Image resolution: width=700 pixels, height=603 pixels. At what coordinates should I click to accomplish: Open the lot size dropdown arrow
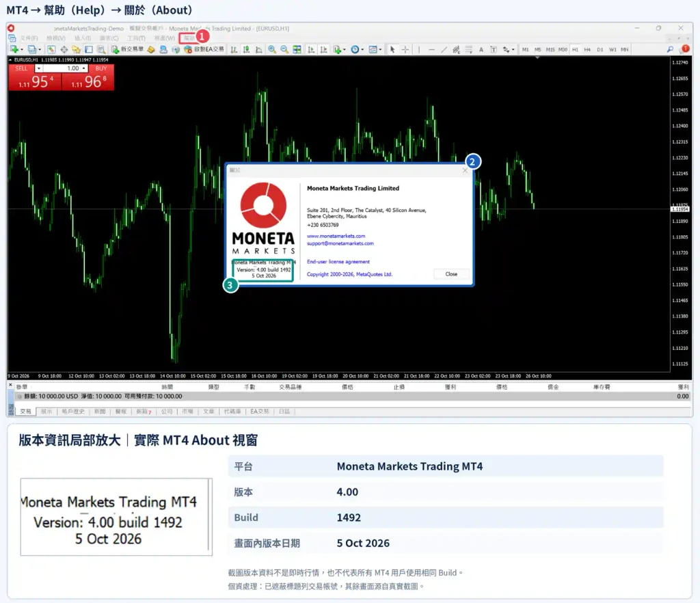tap(39, 68)
